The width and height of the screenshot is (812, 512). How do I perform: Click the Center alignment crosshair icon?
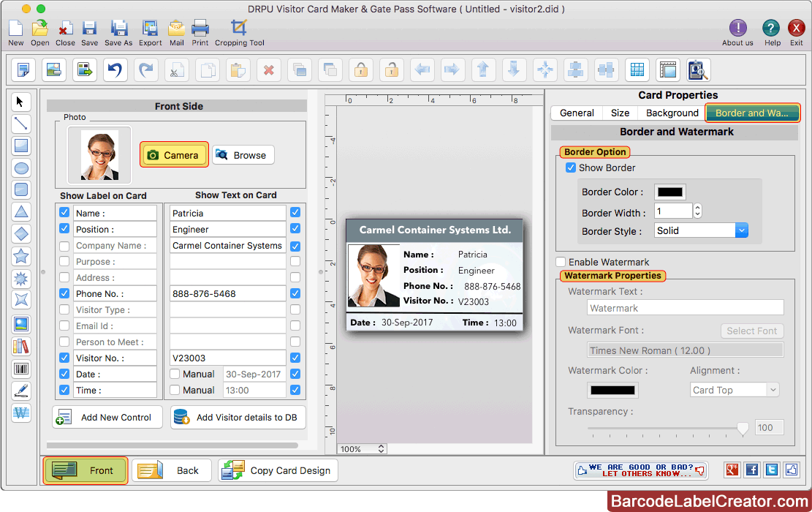point(545,69)
